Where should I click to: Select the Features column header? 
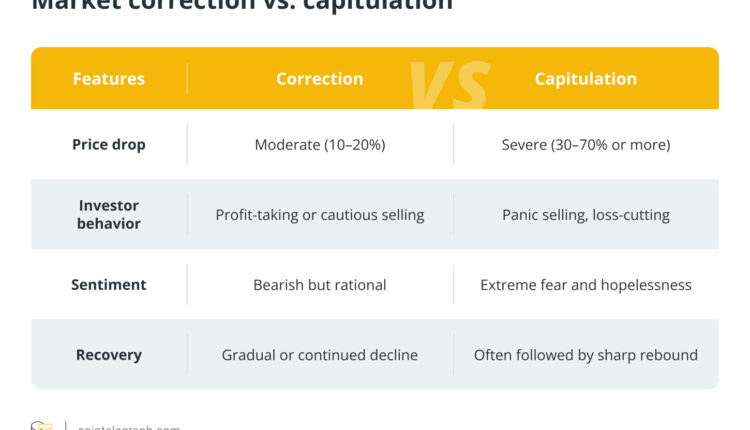click(x=109, y=78)
